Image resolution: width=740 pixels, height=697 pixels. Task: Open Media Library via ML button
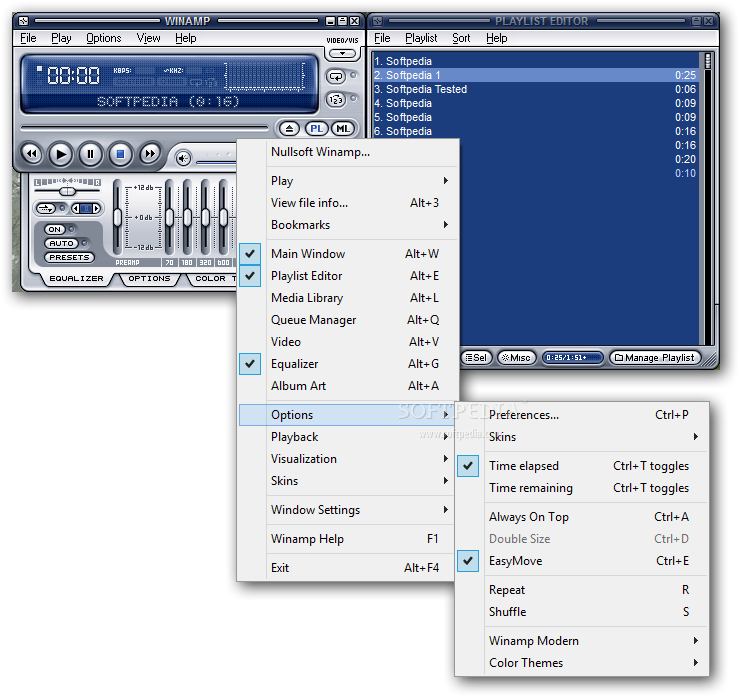343,128
